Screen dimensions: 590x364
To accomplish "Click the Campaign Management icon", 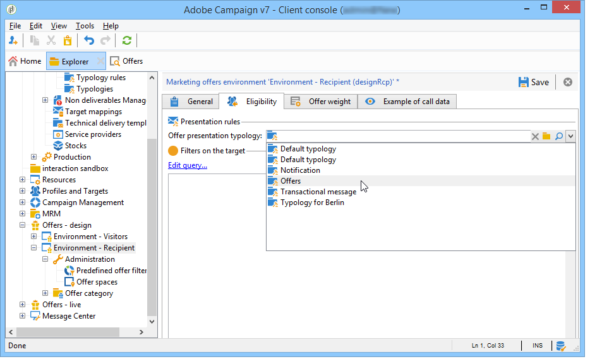I will (35, 203).
